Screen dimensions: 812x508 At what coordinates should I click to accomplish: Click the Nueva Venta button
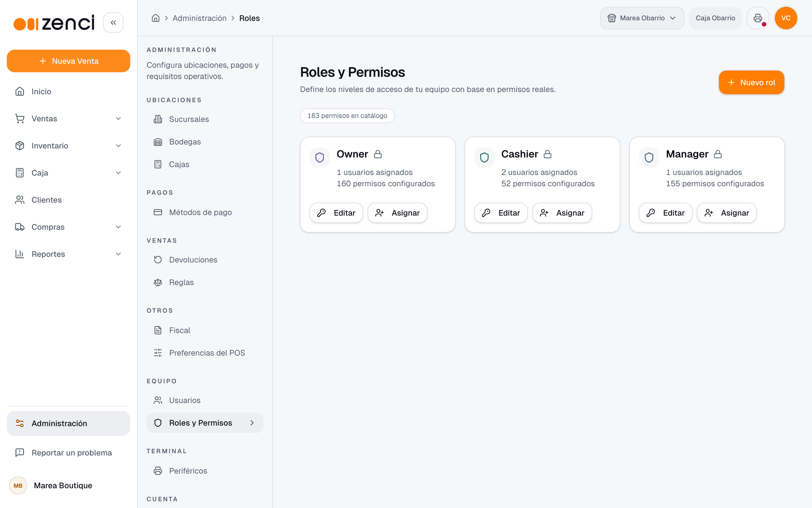coord(69,61)
